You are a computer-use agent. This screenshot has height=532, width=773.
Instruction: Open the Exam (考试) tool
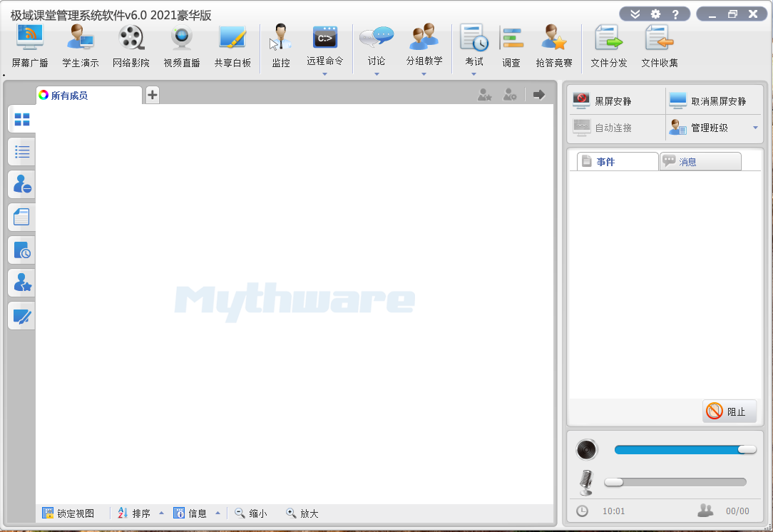pyautogui.click(x=473, y=44)
